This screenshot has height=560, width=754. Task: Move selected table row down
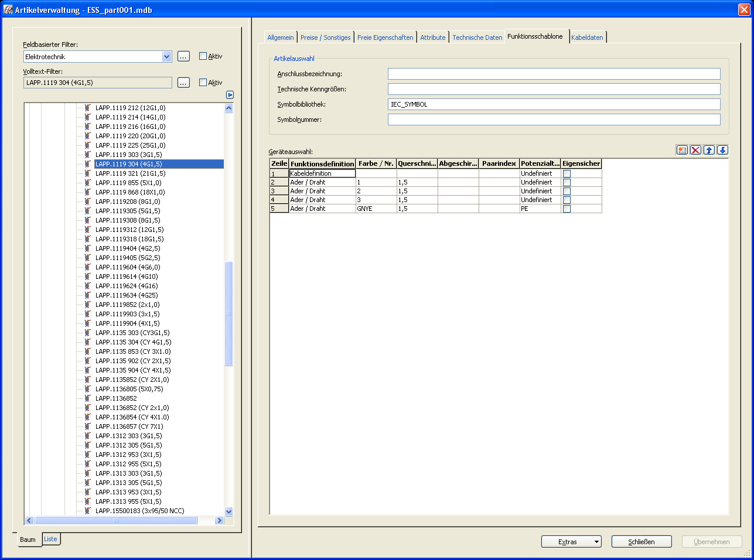point(722,150)
